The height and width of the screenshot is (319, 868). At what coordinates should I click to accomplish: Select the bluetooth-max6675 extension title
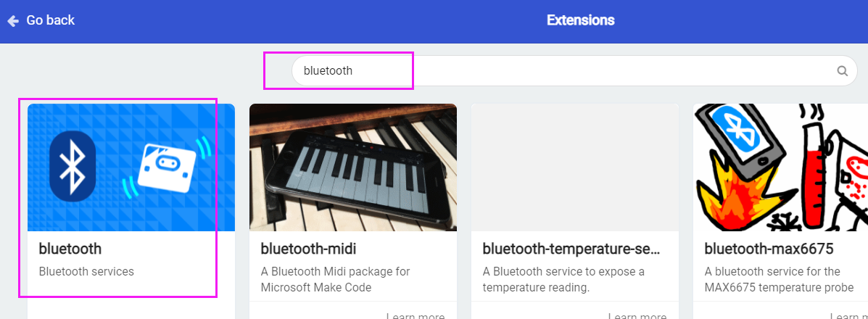[x=769, y=249]
